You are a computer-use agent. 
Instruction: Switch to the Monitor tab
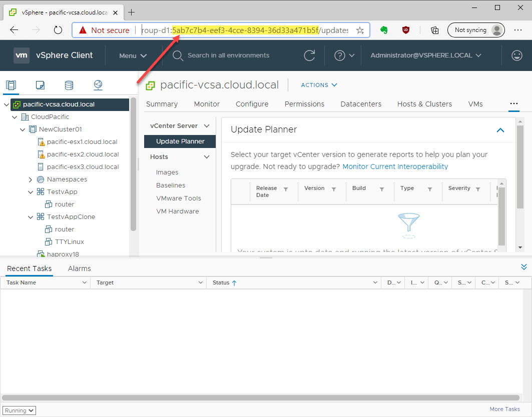[207, 104]
